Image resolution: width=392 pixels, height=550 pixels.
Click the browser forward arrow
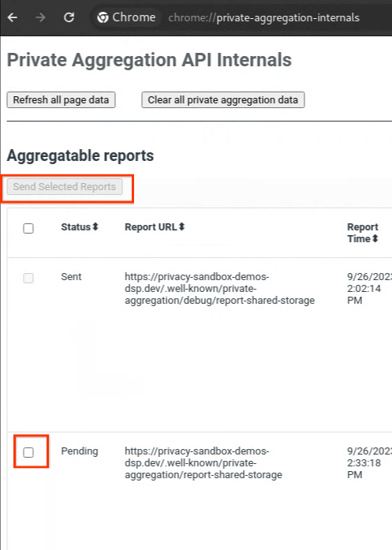[41, 17]
